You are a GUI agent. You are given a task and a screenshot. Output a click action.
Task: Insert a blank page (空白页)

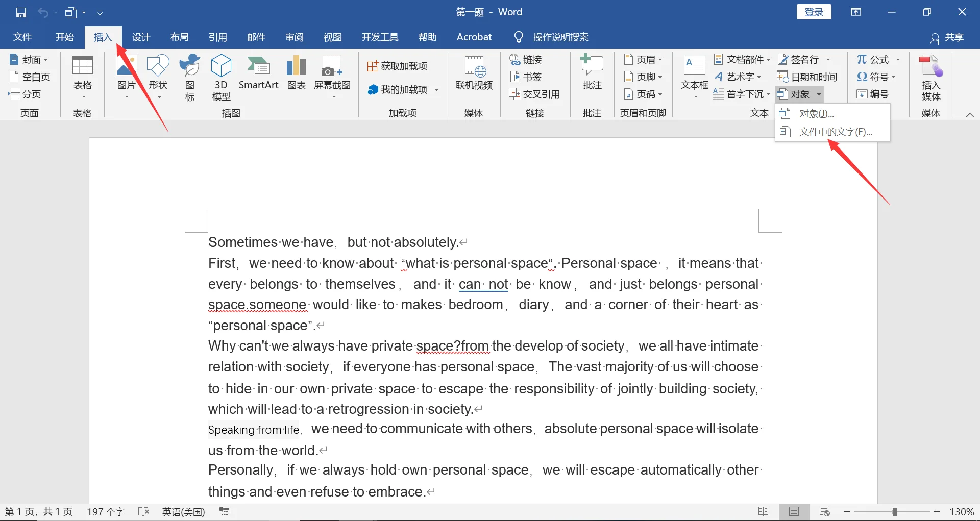[x=30, y=77]
